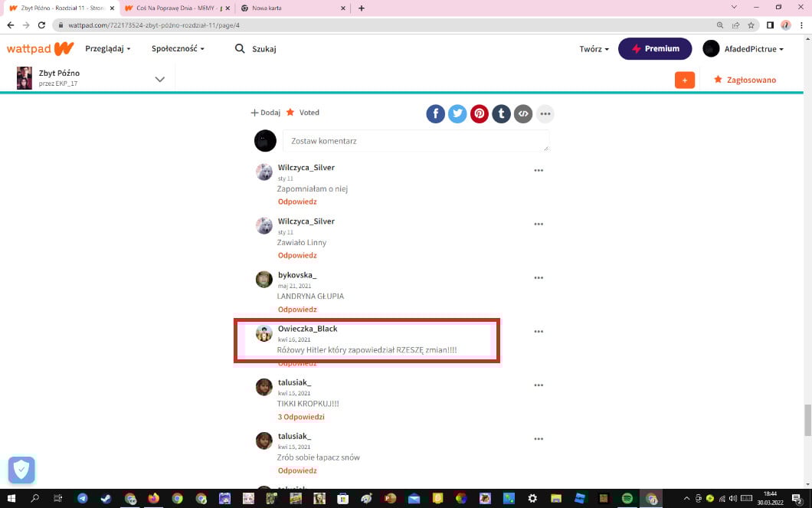Click the Tumblr share icon
The height and width of the screenshot is (508, 812).
click(501, 114)
